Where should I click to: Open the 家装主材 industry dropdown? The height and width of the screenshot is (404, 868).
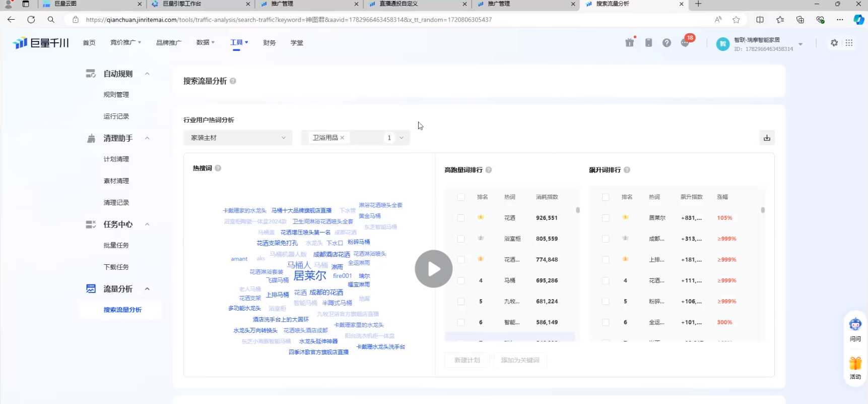pos(238,138)
